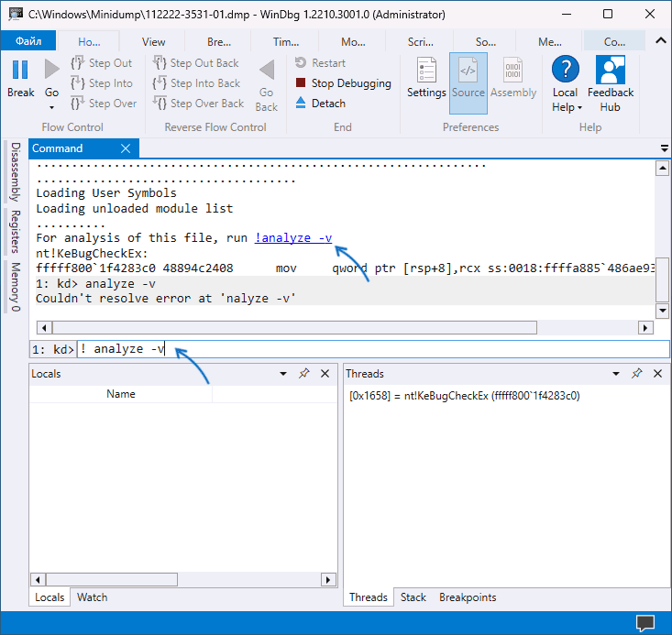This screenshot has height=635, width=672.
Task: Switch to the Locals bottom tab
Action: tap(50, 597)
